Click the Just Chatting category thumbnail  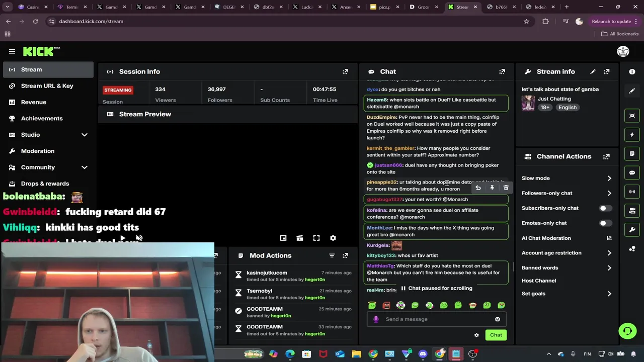click(x=528, y=103)
